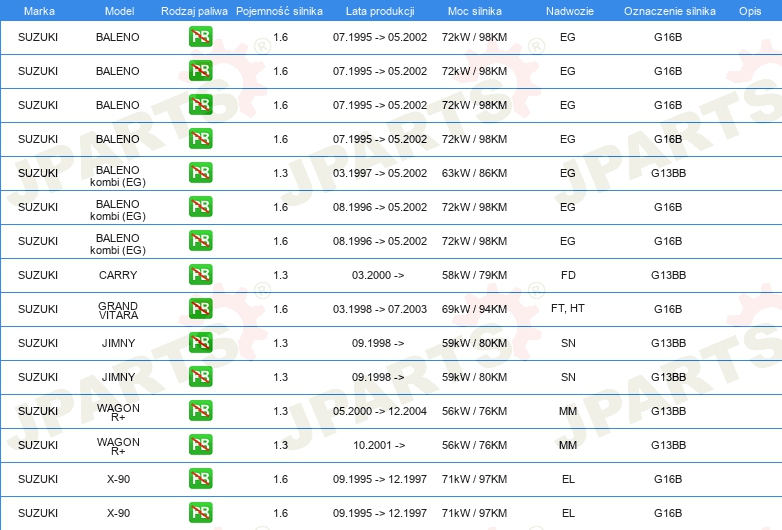The height and width of the screenshot is (530, 782).
Task: Click SUZUKI in the CARRY row
Action: click(38, 275)
